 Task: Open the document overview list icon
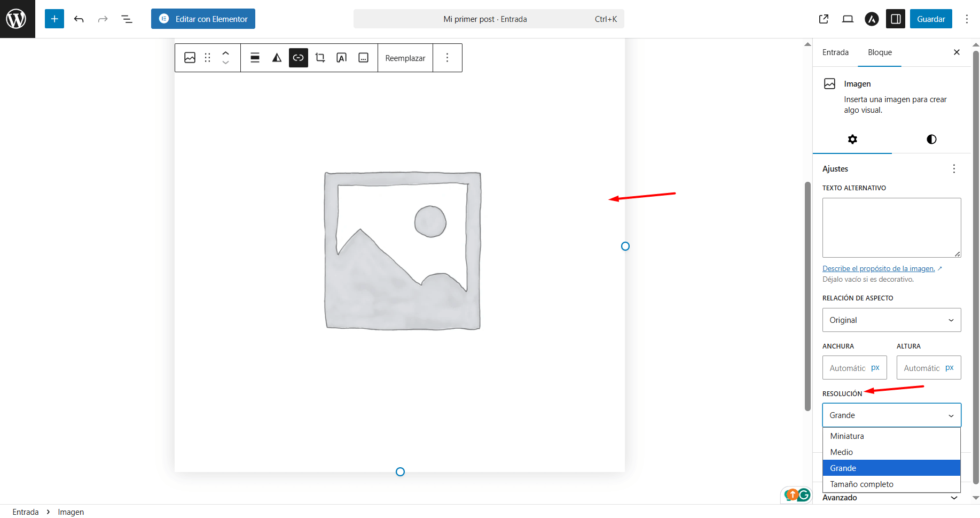127,19
